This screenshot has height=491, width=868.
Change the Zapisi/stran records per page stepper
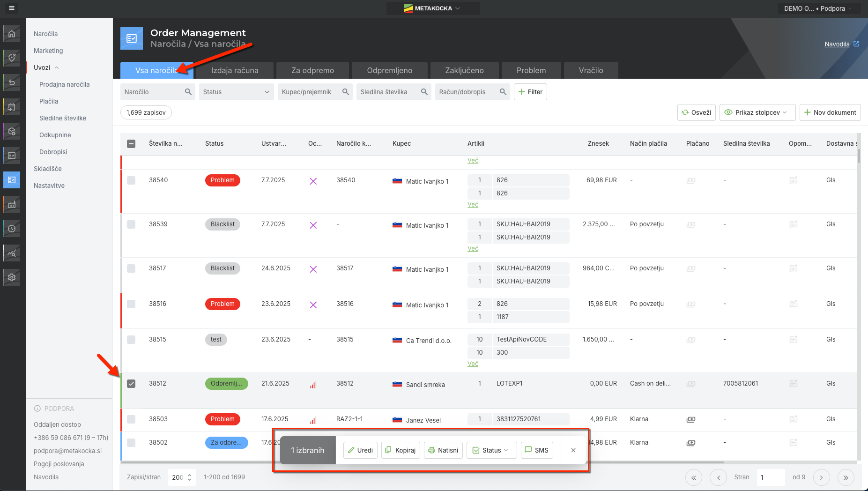189,477
